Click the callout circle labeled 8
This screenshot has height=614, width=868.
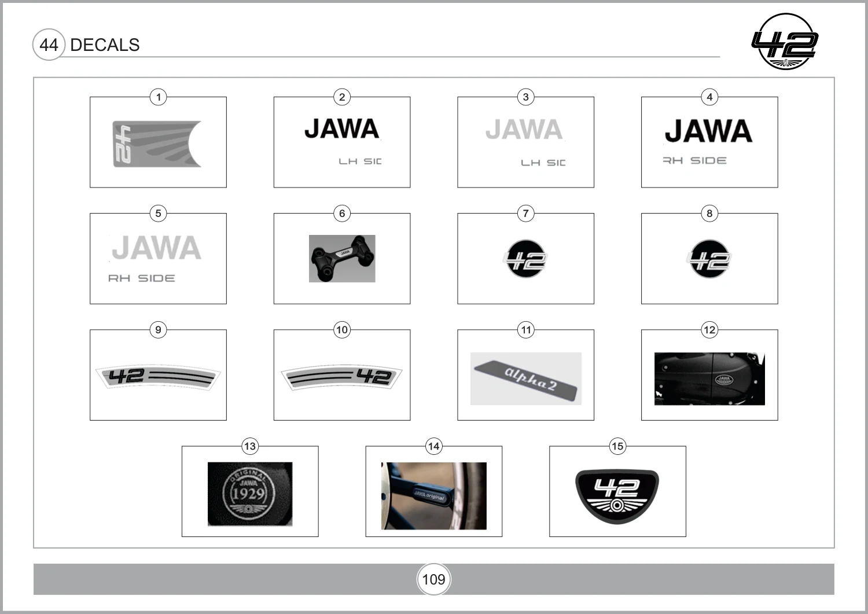(x=709, y=213)
